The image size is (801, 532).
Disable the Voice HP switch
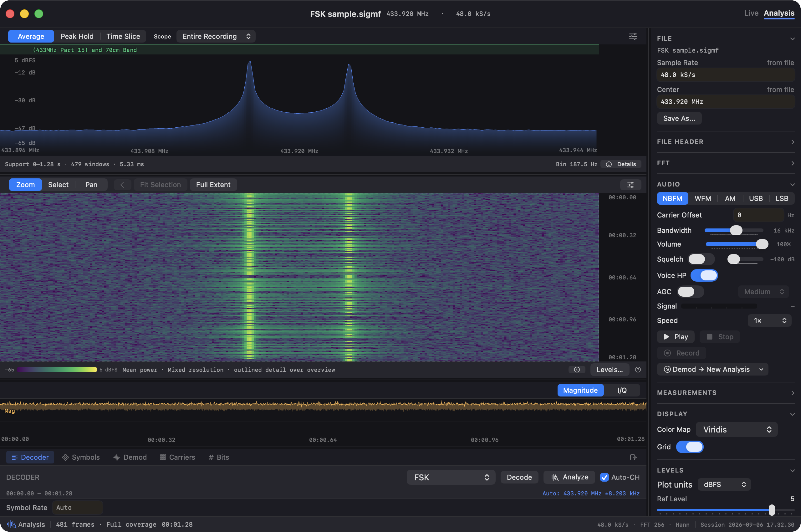tap(704, 275)
